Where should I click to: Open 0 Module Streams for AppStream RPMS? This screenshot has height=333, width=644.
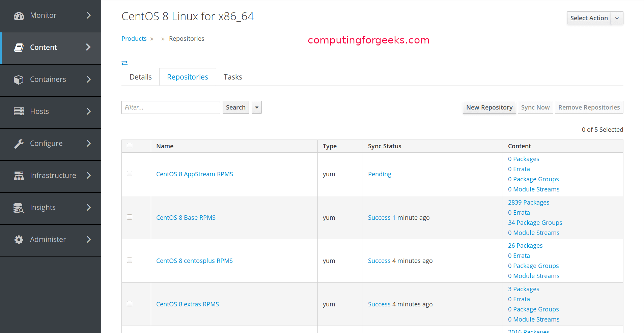pos(534,189)
